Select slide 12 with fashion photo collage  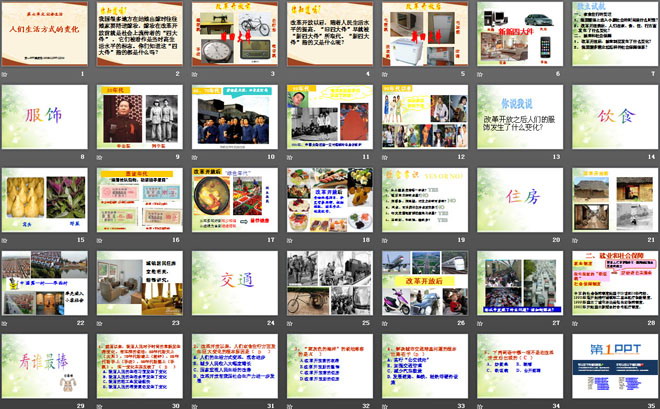425,117
